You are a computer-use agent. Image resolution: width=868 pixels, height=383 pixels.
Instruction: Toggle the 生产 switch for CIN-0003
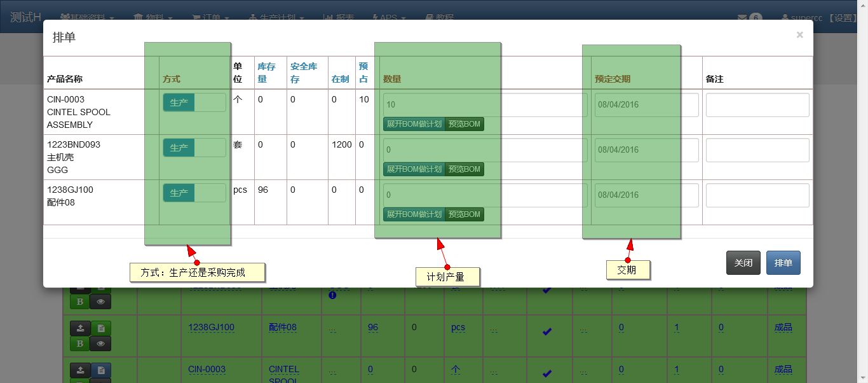click(x=179, y=102)
